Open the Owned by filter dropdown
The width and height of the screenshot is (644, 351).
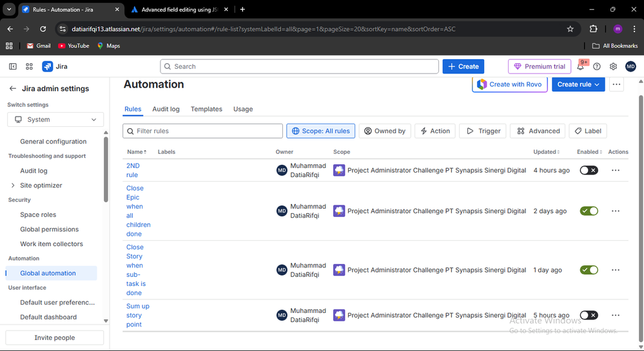(385, 131)
